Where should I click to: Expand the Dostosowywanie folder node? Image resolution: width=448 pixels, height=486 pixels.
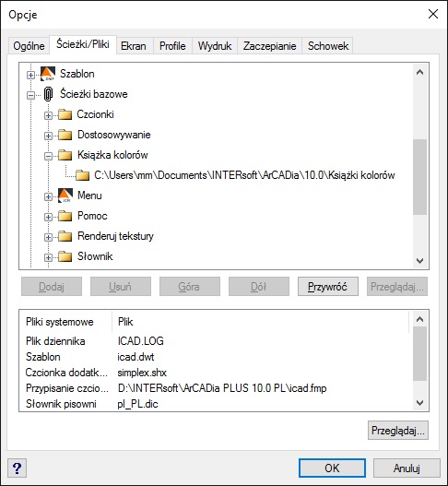[48, 136]
